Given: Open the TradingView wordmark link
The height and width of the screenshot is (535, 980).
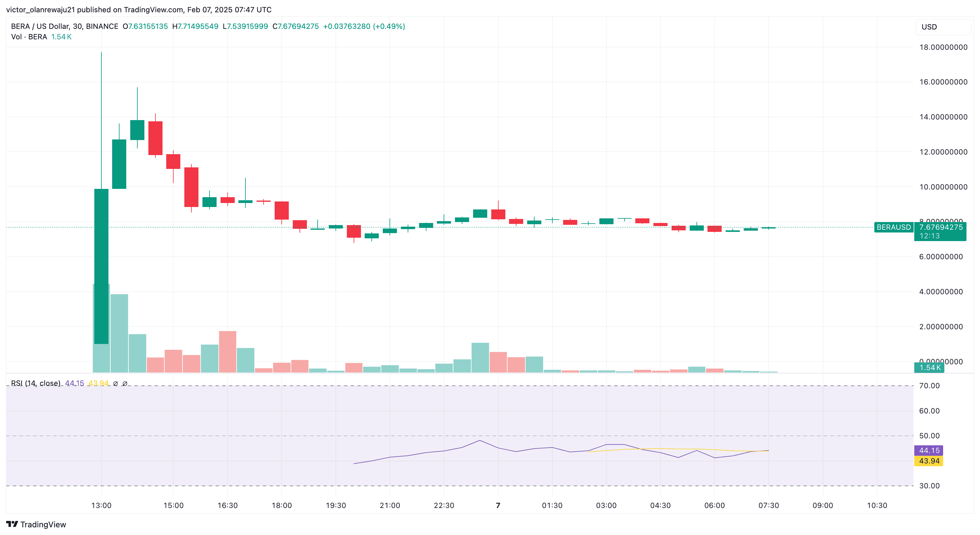Looking at the screenshot, I should click(43, 524).
